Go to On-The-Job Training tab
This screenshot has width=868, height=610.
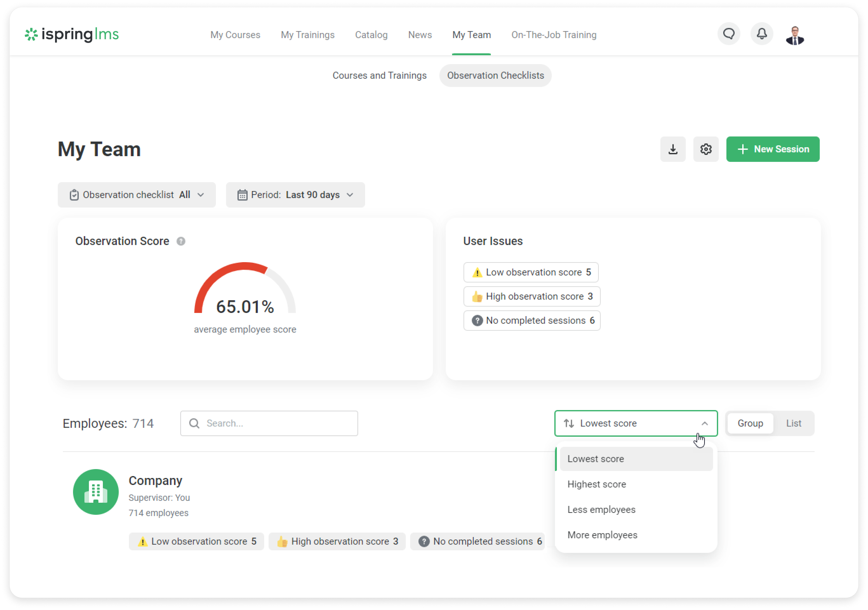coord(554,35)
